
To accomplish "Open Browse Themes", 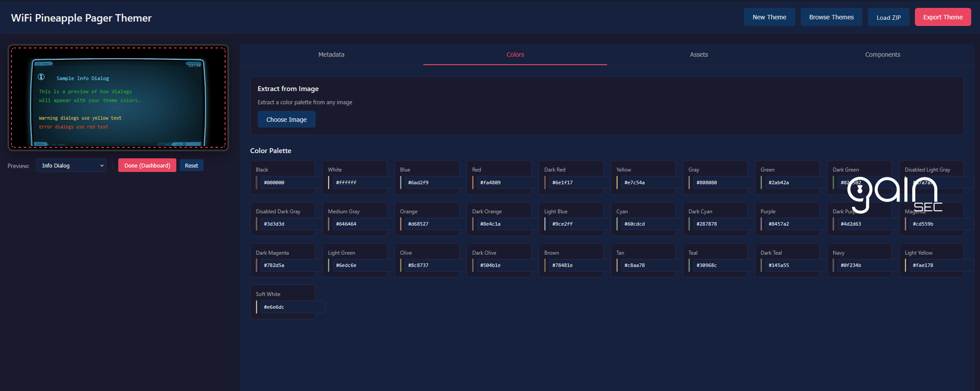I will [x=831, y=17].
